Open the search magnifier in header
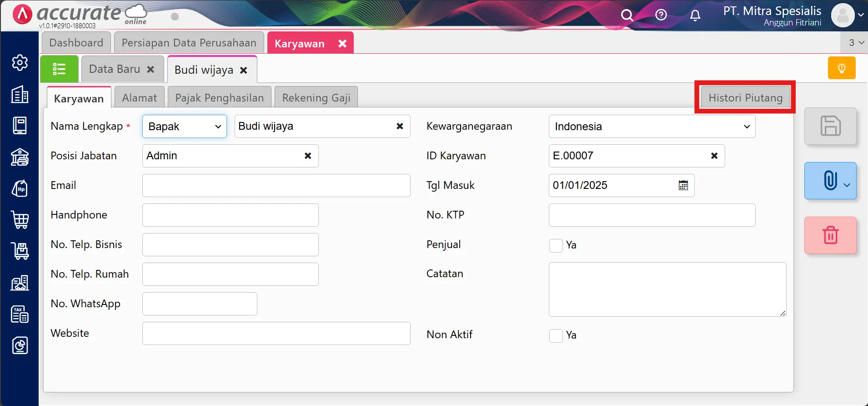 (x=627, y=15)
